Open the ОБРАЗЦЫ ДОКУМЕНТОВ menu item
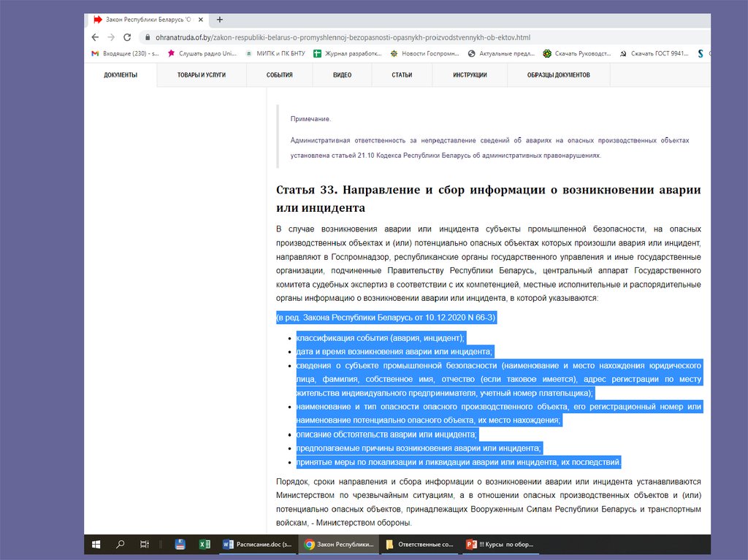 pyautogui.click(x=559, y=75)
